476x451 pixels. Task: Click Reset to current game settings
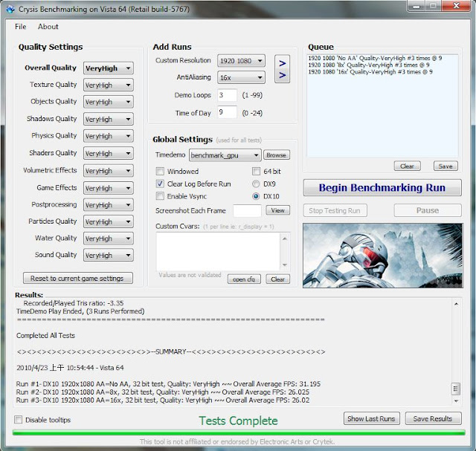coord(78,278)
